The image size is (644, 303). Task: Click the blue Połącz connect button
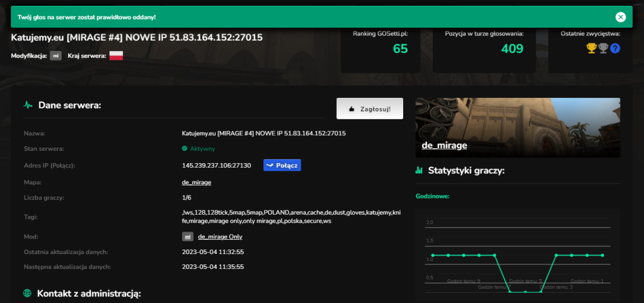coord(282,165)
